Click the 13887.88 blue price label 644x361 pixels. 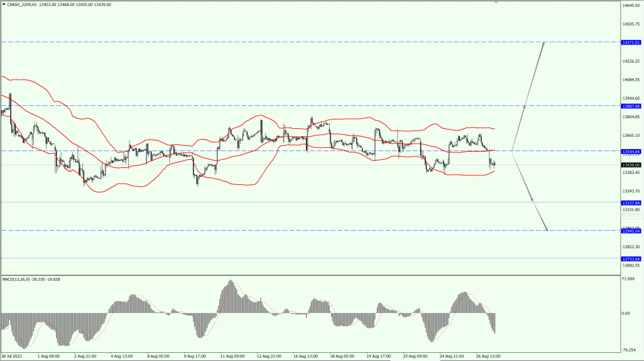631,106
